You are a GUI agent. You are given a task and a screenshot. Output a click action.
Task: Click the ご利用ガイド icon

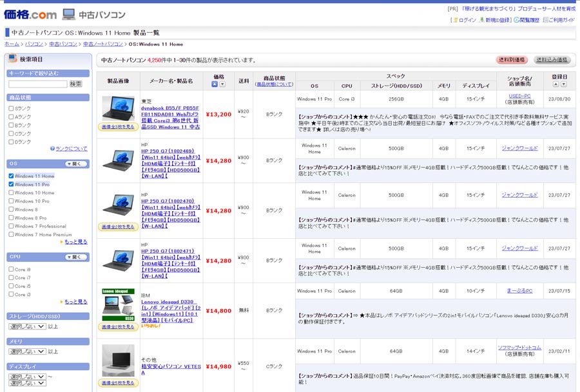click(x=546, y=20)
